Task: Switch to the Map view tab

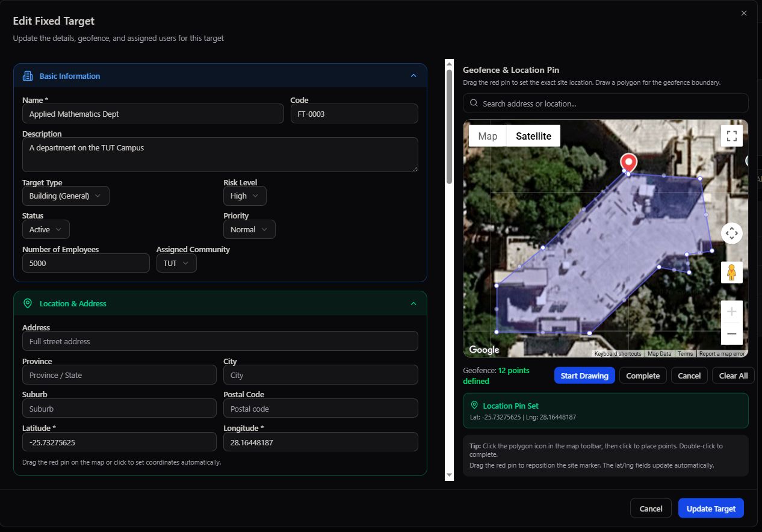Action: [488, 136]
